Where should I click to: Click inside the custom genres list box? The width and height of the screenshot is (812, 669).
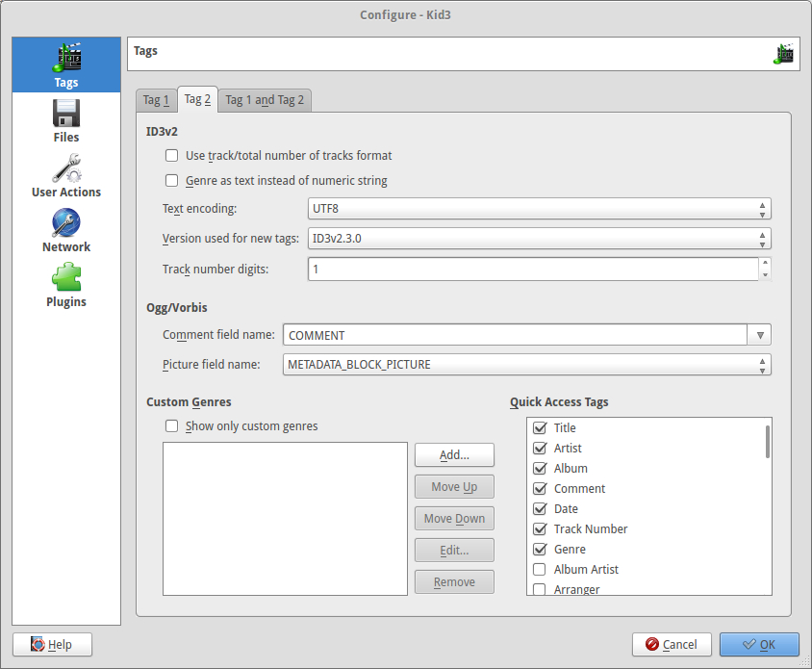tap(285, 519)
